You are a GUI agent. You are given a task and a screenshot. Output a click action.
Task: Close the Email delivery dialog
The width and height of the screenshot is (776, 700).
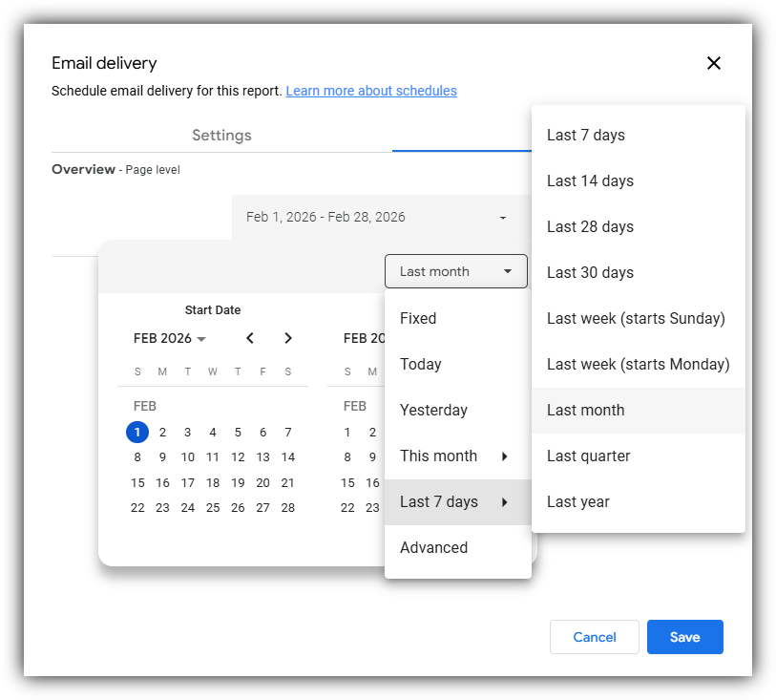click(714, 63)
